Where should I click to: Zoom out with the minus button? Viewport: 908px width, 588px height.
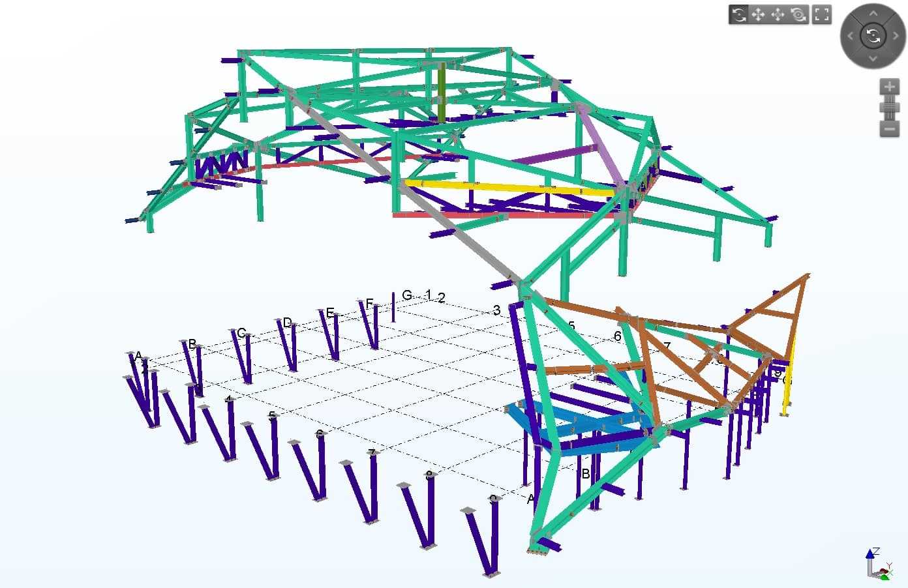(x=890, y=129)
